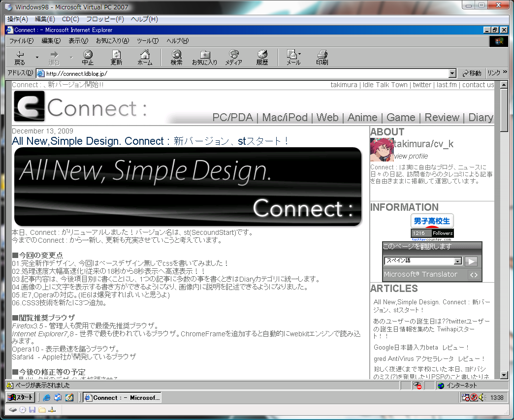The height and width of the screenshot is (420, 514).
Task: Open the 検索 search pane
Action: [176, 58]
